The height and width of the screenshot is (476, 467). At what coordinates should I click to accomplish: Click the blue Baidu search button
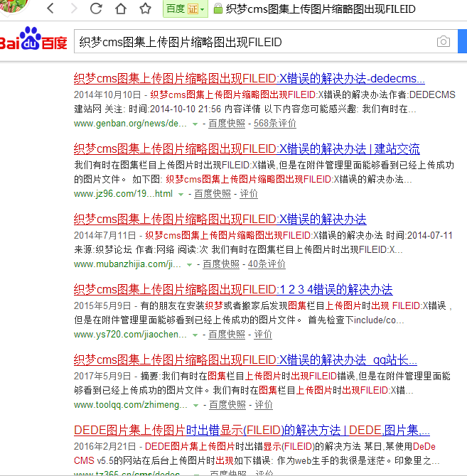coord(463,41)
